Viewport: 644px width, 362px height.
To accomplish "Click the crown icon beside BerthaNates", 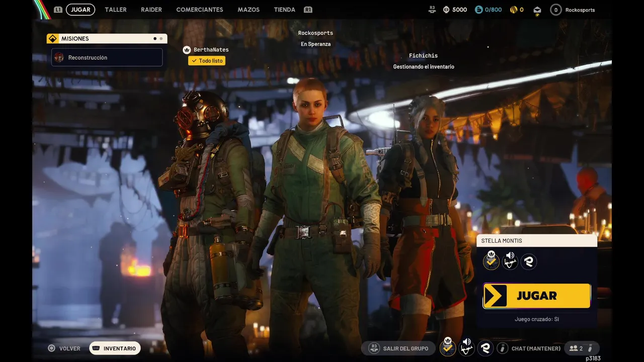I will (x=187, y=50).
